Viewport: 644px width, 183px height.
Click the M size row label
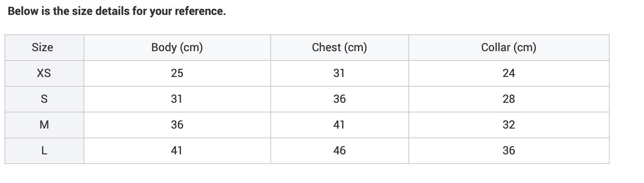(x=44, y=125)
